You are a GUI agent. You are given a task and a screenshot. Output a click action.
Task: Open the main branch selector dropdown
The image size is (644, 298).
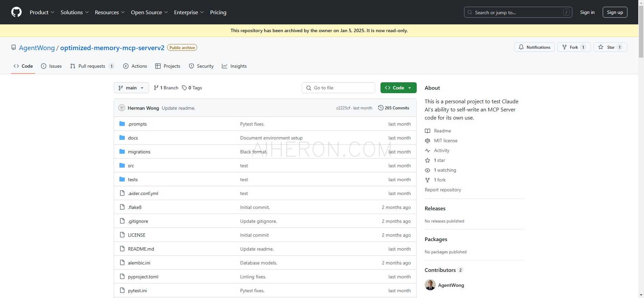[131, 88]
